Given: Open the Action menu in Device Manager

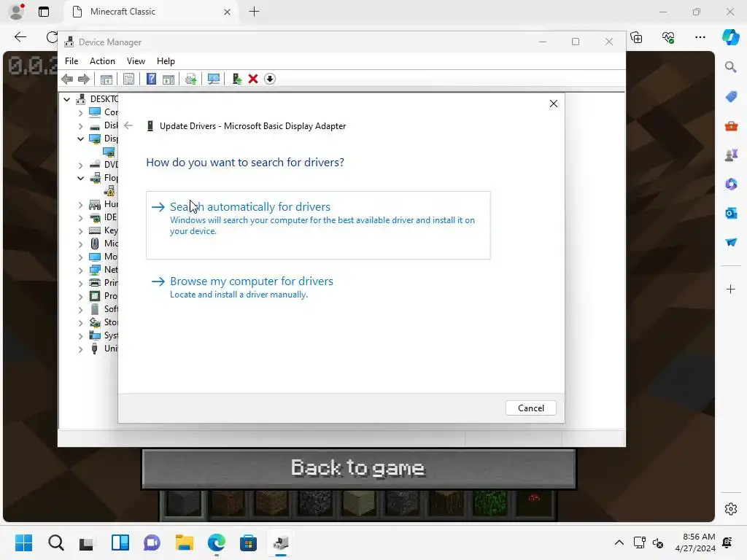Looking at the screenshot, I should click(x=102, y=61).
